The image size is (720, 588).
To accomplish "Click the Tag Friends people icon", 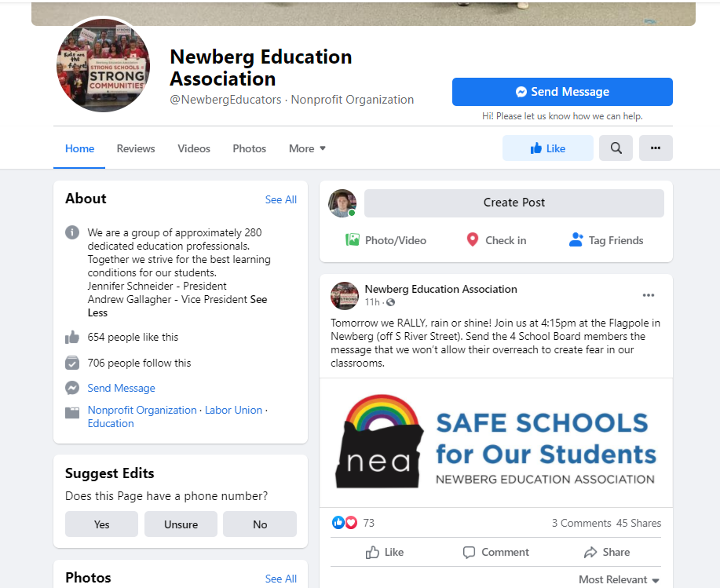I will (x=576, y=239).
